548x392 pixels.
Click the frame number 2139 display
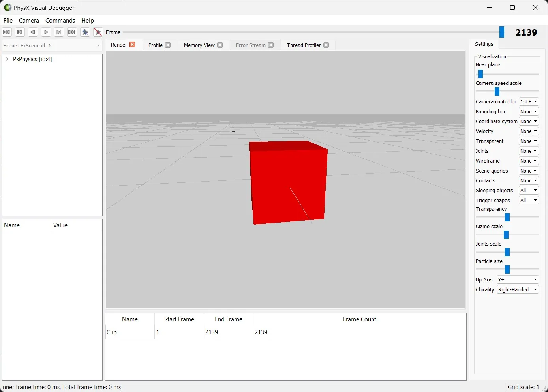pyautogui.click(x=526, y=32)
